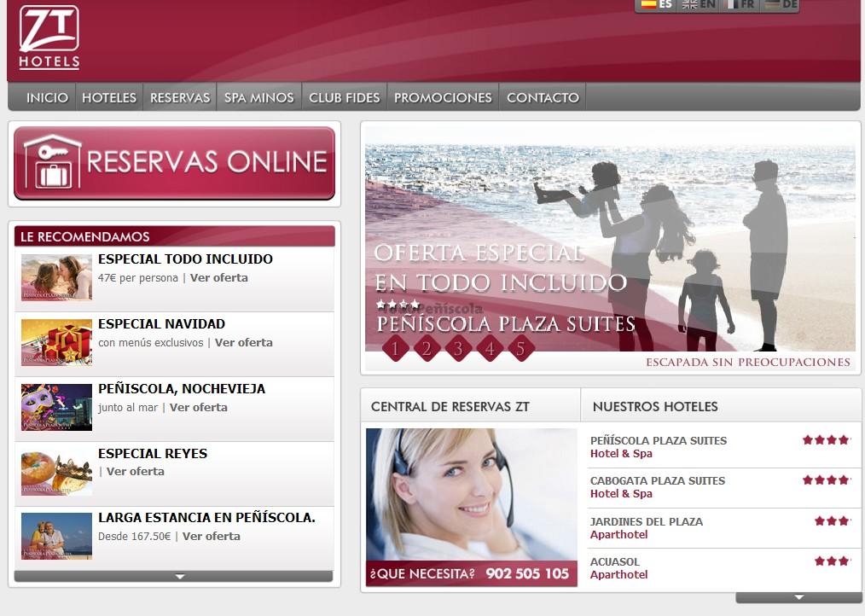This screenshot has height=616, width=865.
Task: Navigate to Club Fides page
Action: click(344, 97)
